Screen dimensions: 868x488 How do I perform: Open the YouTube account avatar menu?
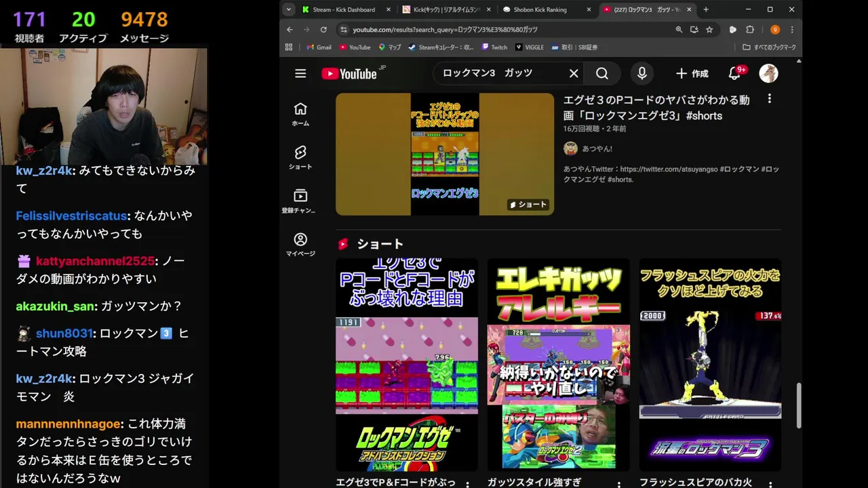[768, 73]
